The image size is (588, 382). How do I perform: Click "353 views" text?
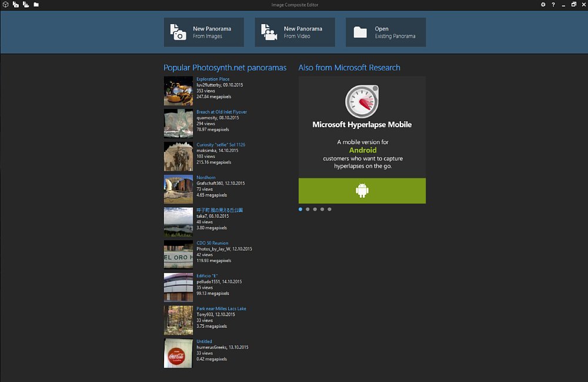coord(206,91)
